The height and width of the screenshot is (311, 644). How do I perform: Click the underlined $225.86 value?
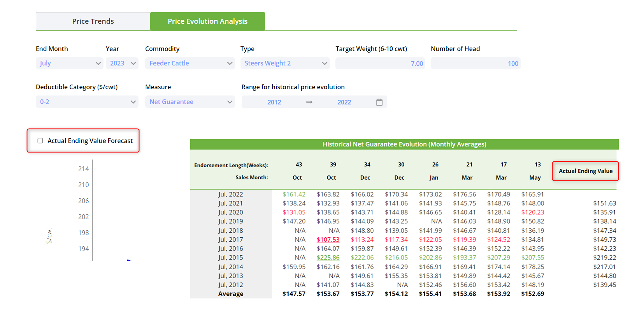coord(328,258)
